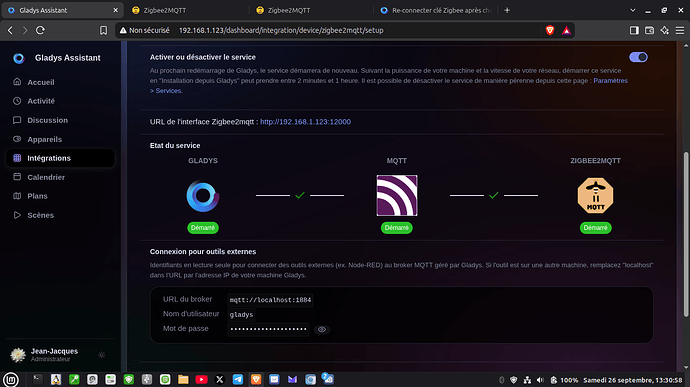Click Démarré badge under ZIGBEE2MQTT
This screenshot has width=690, height=387.
(595, 228)
